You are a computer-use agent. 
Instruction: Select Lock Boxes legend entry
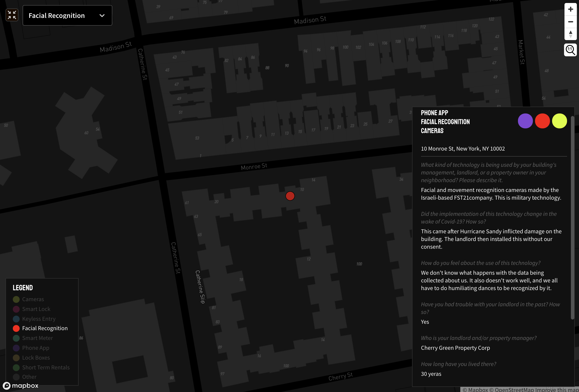coord(36,358)
